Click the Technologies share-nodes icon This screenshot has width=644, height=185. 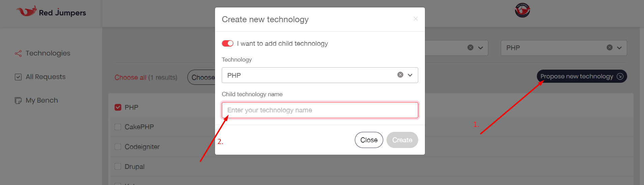point(18,53)
